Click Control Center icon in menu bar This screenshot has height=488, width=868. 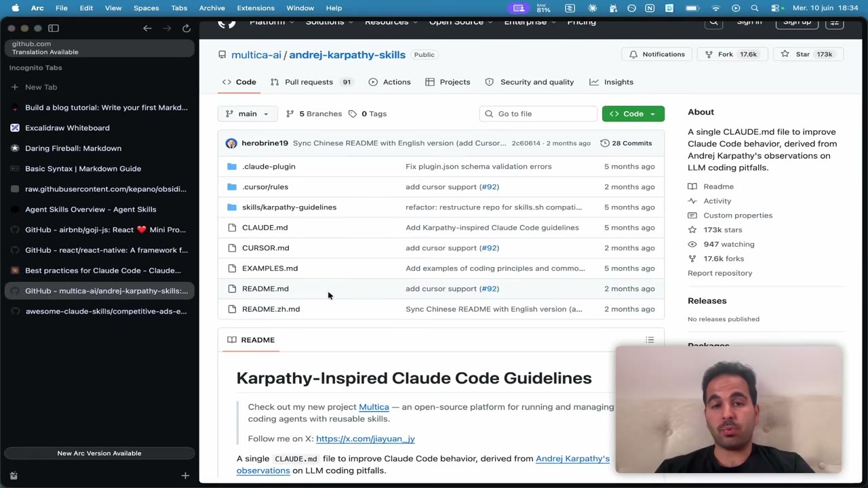[x=776, y=8]
